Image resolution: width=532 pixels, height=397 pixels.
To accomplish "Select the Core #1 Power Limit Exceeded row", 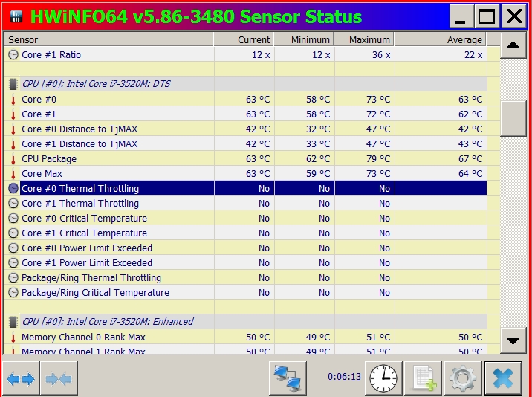I will pyautogui.click(x=245, y=263).
